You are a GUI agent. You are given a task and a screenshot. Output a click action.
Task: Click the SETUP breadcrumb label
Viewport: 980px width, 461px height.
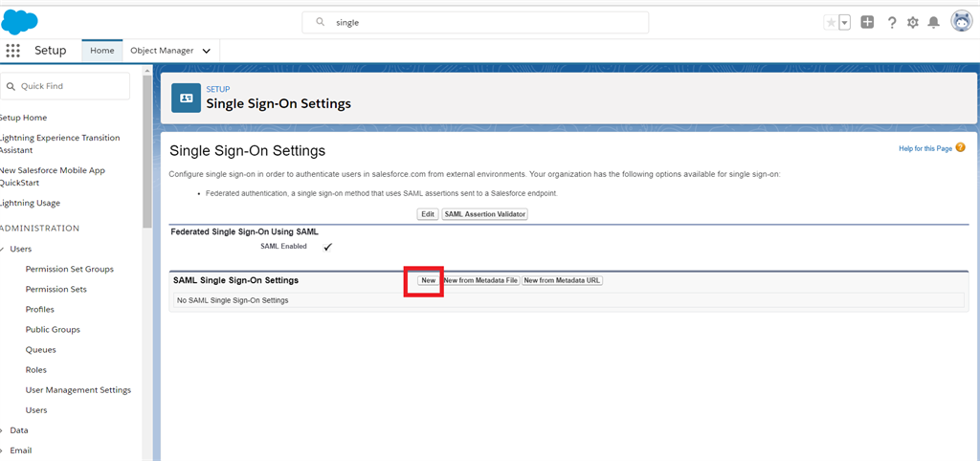[218, 89]
